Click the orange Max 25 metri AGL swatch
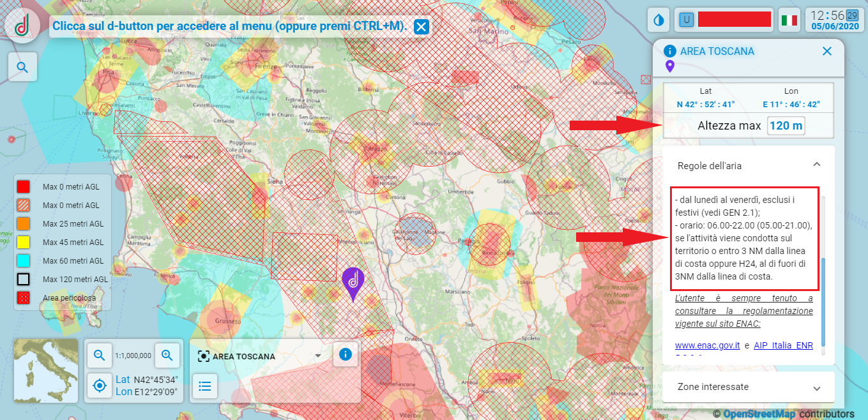 click(23, 224)
